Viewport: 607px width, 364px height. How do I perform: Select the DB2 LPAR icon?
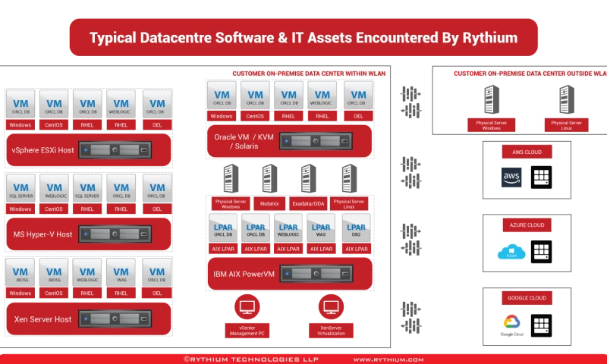(x=356, y=228)
